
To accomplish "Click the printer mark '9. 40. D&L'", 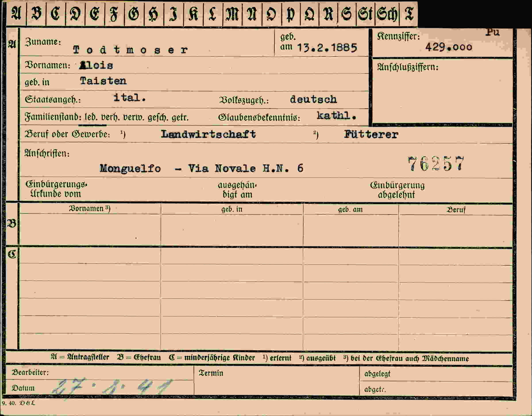I will click(19, 403).
